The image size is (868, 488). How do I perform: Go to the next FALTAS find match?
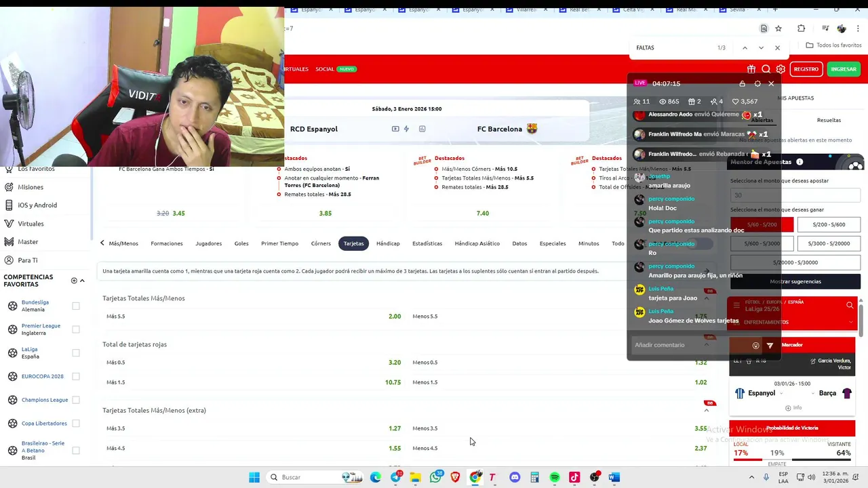point(761,48)
